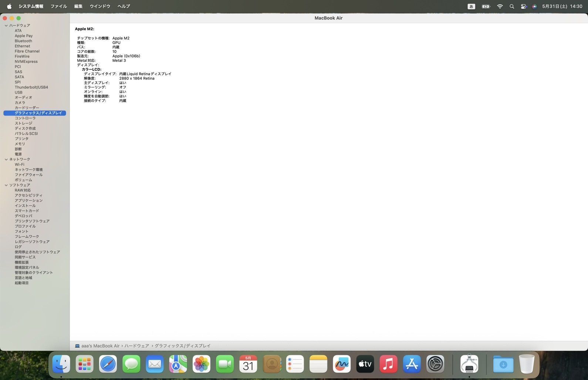Select アプリケーション in the sidebar
The image size is (588, 380).
[28, 200]
